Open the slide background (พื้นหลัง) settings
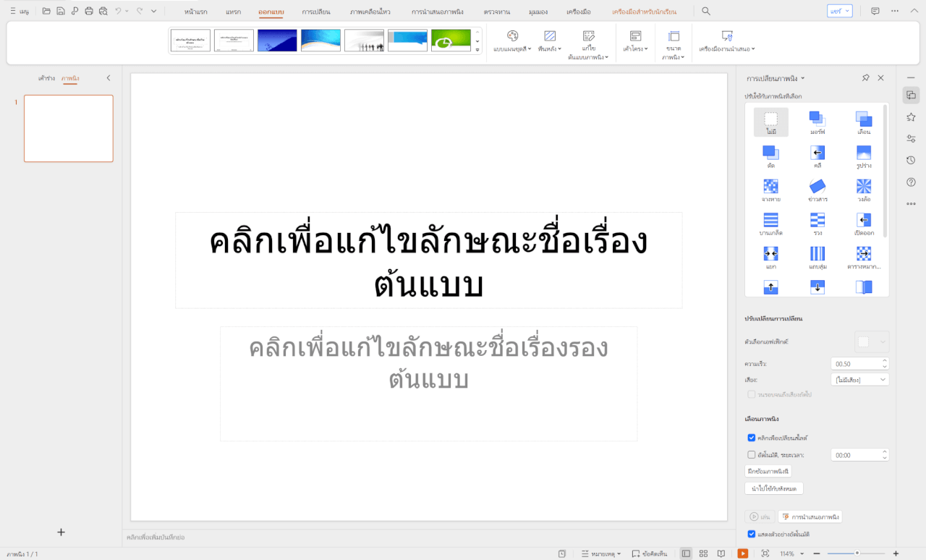This screenshot has height=560, width=926. coord(550,42)
